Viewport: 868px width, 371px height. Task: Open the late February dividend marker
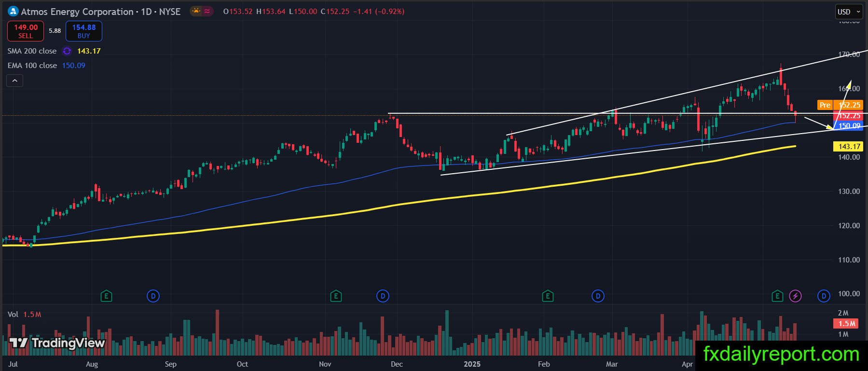[x=598, y=296]
